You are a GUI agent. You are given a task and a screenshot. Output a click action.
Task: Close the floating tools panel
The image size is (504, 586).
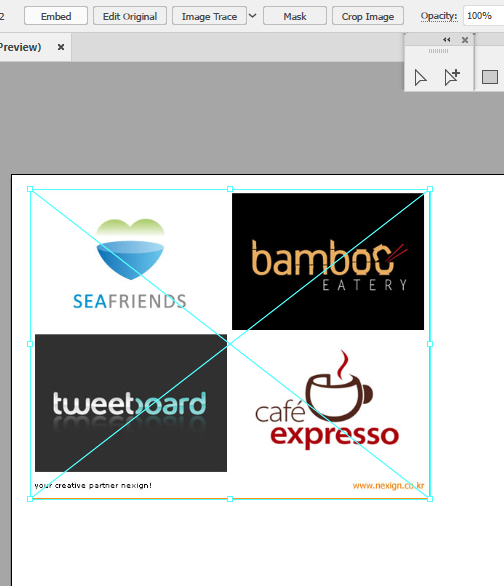click(x=465, y=40)
